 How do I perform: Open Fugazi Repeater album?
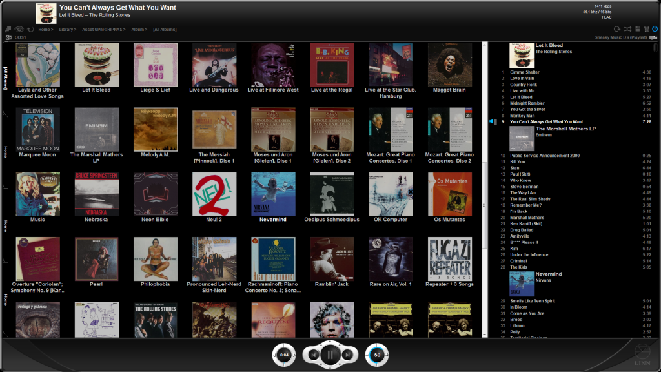tap(450, 259)
